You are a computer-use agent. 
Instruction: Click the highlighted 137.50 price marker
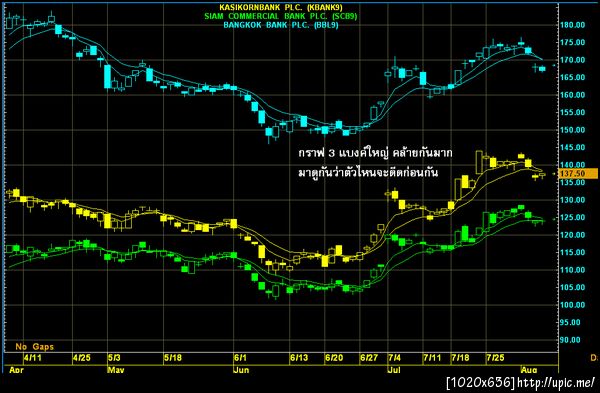point(579,173)
